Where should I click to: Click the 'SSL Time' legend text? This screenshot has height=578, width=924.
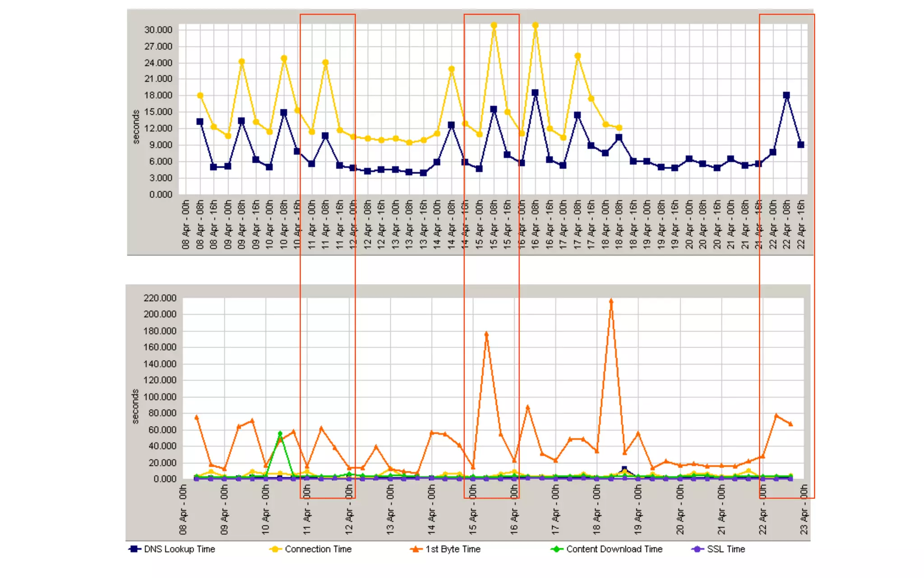click(726, 549)
